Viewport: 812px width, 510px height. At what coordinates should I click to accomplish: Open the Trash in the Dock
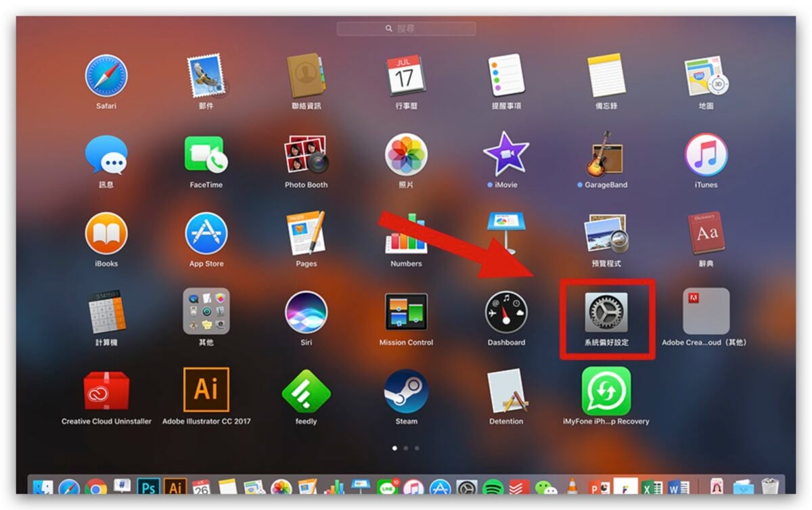pos(769,486)
